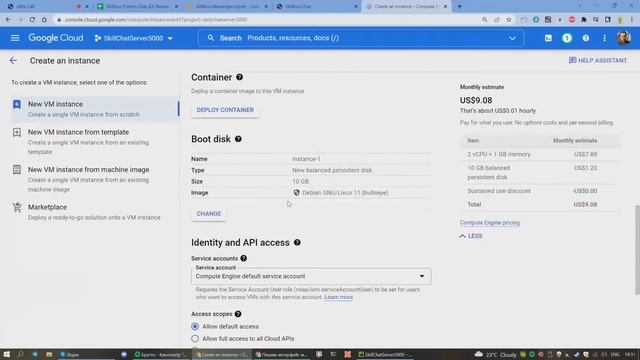Go back using the Create an instance arrow
640x360 pixels.
[x=13, y=60]
